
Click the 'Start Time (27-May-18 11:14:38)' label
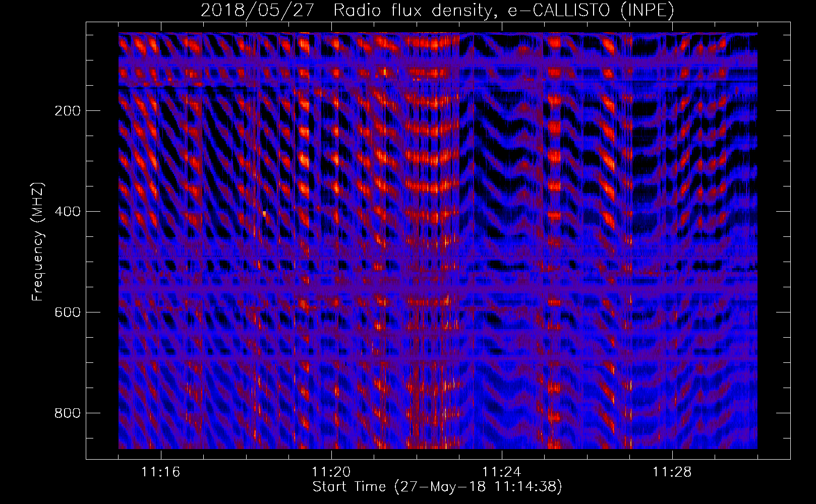click(437, 487)
